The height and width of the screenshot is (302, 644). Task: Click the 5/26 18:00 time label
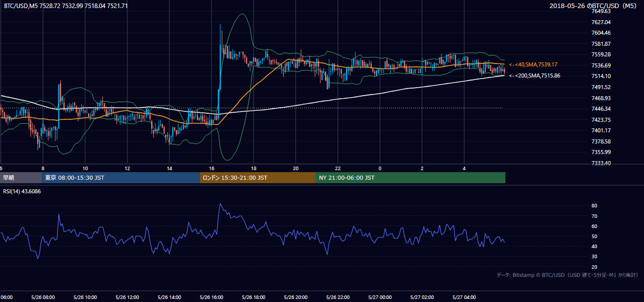tap(253, 297)
